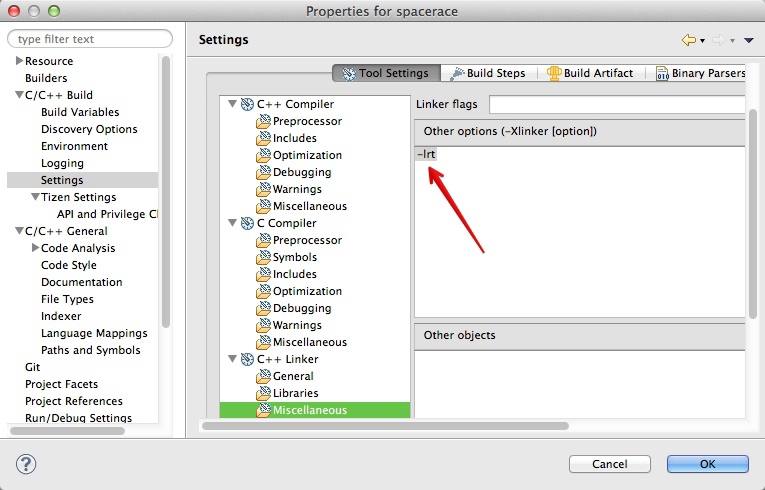Collapse the Tizen Settings node
The width and height of the screenshot is (765, 490).
(x=35, y=197)
